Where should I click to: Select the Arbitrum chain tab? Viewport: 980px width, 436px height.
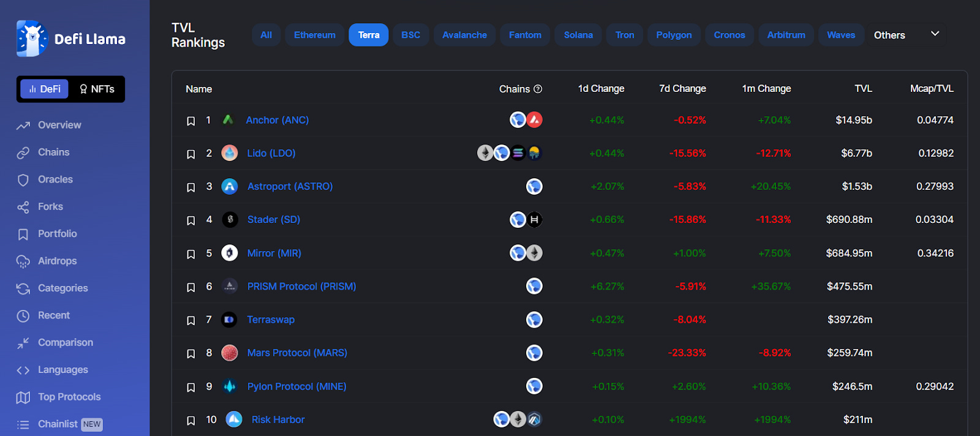click(786, 35)
